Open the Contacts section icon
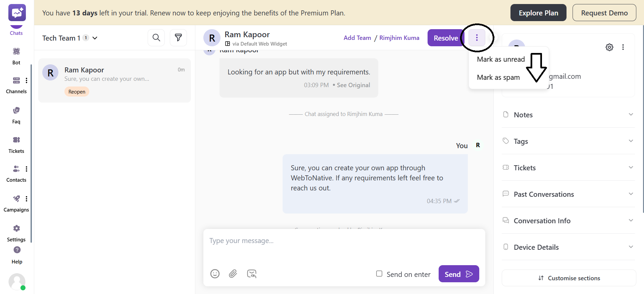The width and height of the screenshot is (644, 294). click(16, 169)
